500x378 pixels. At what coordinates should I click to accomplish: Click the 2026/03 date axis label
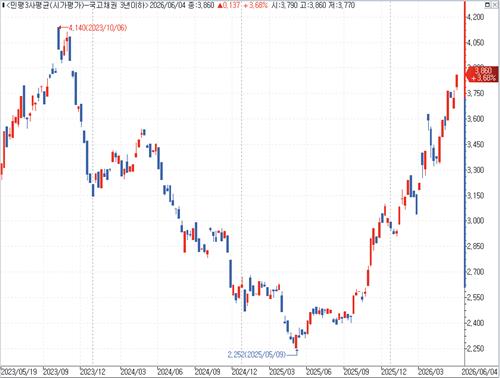point(431,371)
